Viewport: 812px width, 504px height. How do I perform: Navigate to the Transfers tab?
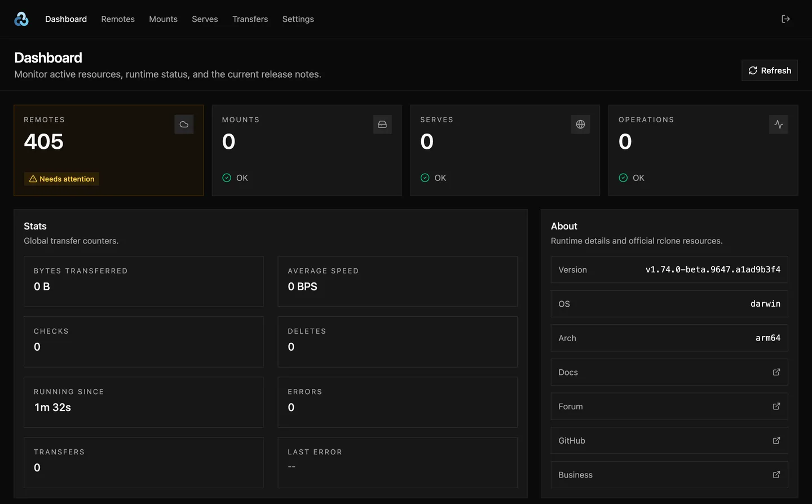[250, 19]
